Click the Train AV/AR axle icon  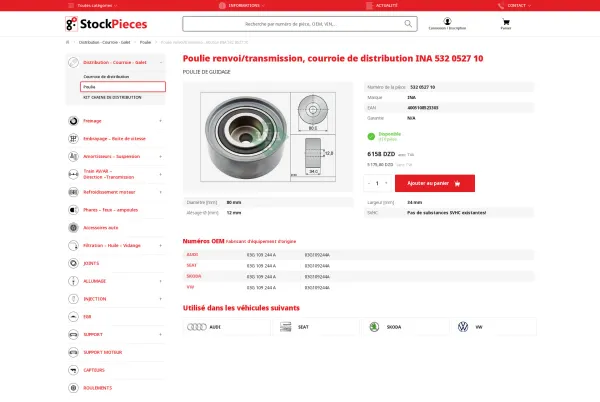point(73,174)
